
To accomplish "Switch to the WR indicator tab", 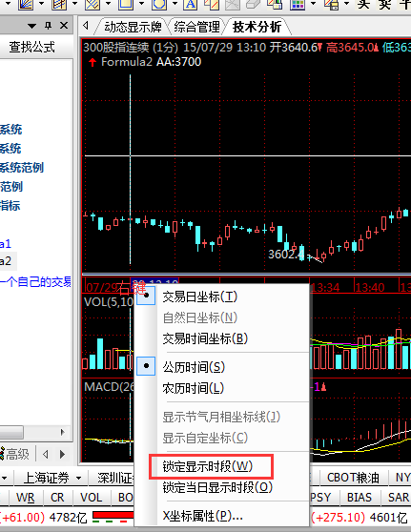I will click(25, 498).
